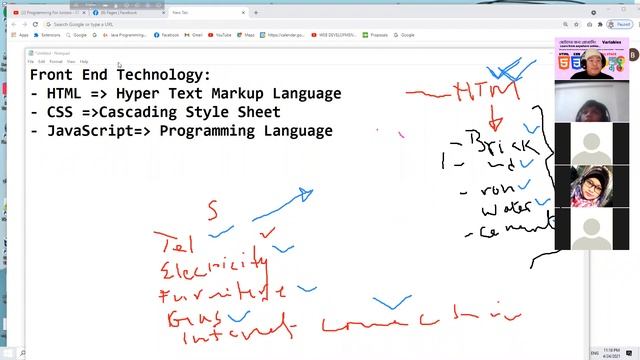Open the first Google bookmark with the magnifier icon
This screenshot has height=360, width=640.
[76, 35]
